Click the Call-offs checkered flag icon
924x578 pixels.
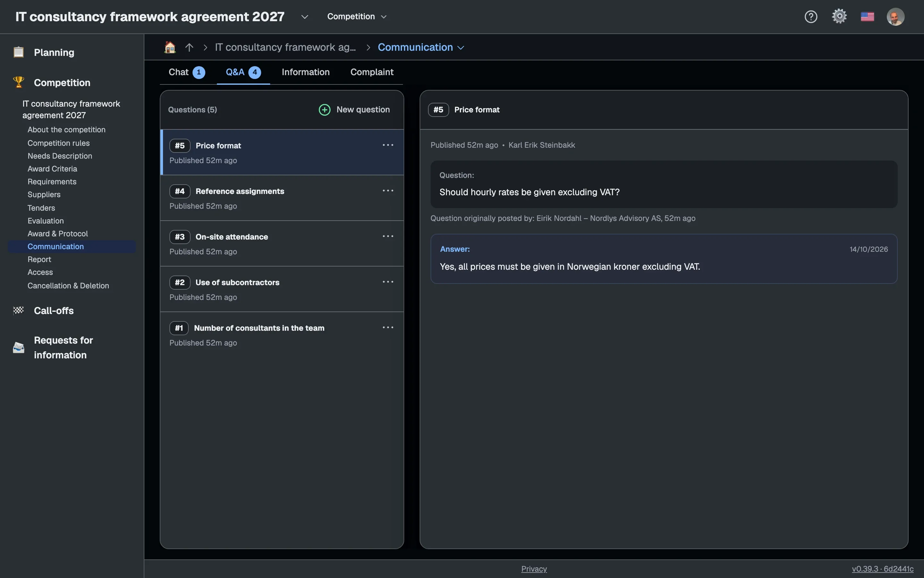(x=18, y=311)
